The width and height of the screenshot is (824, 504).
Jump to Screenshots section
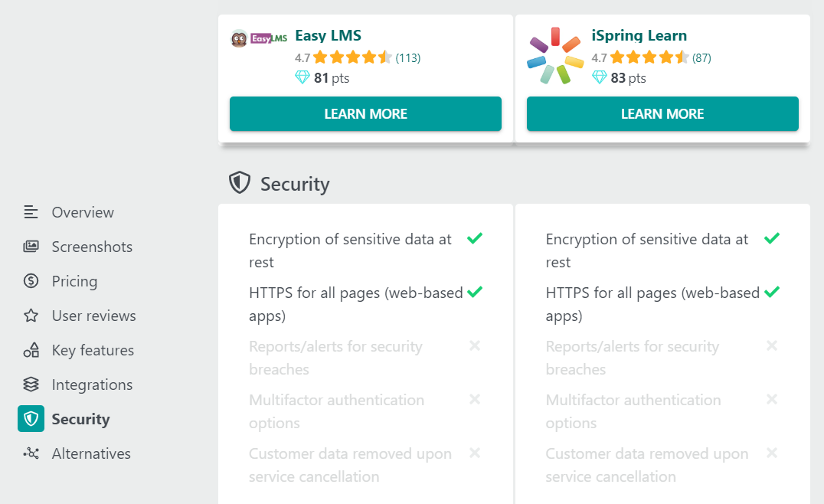point(92,247)
